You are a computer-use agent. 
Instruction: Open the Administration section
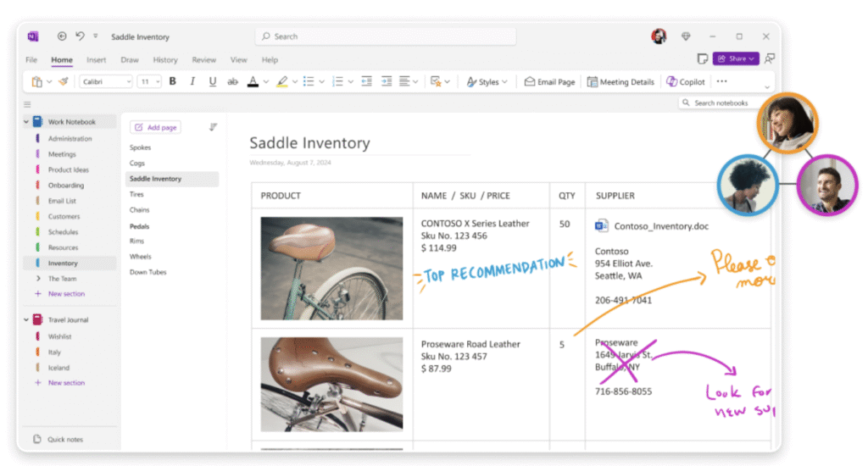(70, 138)
